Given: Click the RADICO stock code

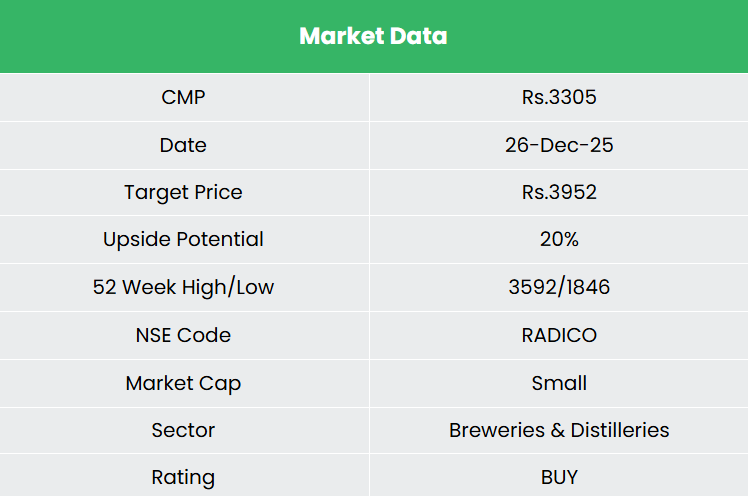Looking at the screenshot, I should [559, 335].
